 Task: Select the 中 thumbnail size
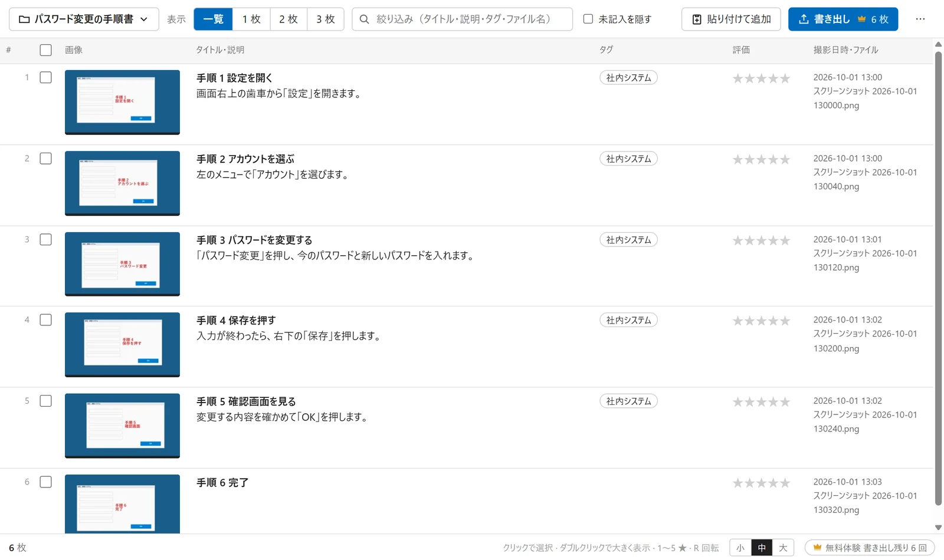pos(762,548)
